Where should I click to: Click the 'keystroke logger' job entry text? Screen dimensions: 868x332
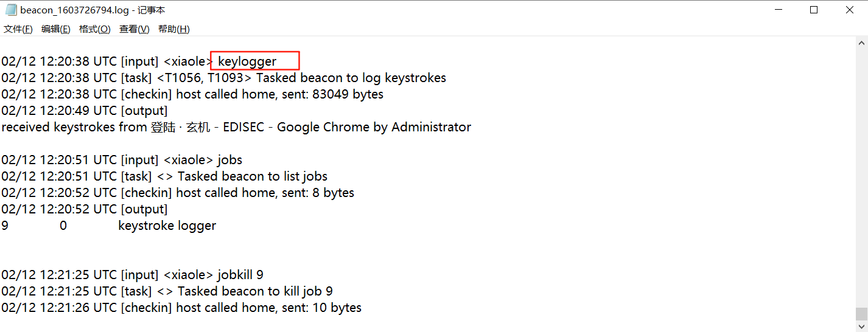pyautogui.click(x=167, y=226)
